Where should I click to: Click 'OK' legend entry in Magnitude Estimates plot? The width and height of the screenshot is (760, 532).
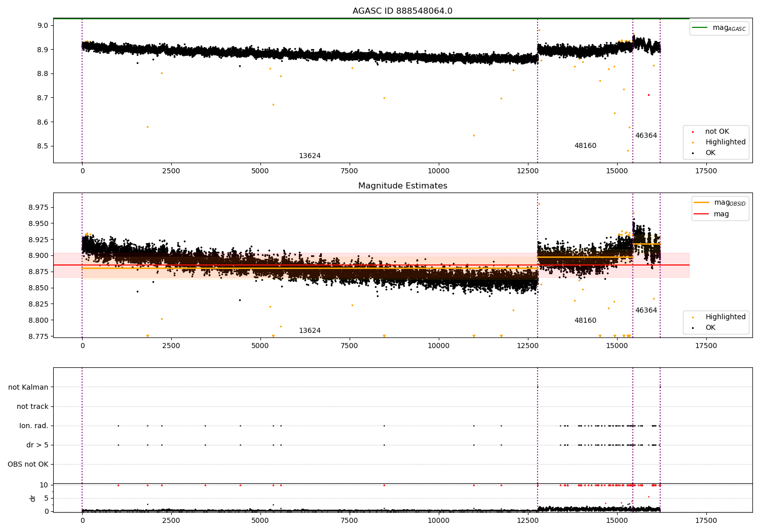(704, 328)
